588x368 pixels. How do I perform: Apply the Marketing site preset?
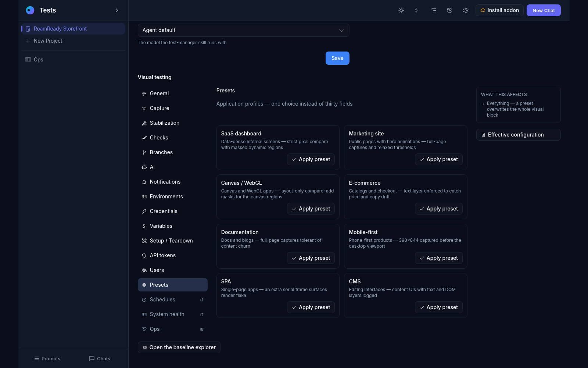click(439, 159)
